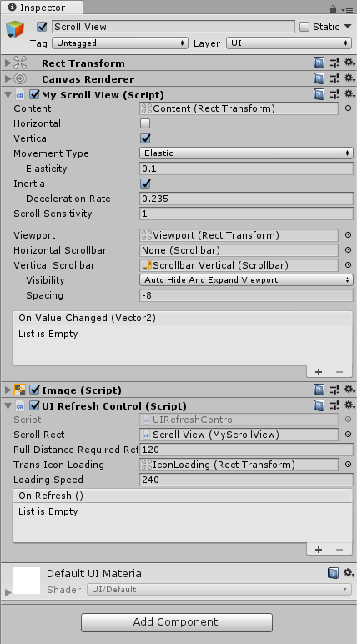
Task: Click the Add Component button
Action: coord(177,622)
